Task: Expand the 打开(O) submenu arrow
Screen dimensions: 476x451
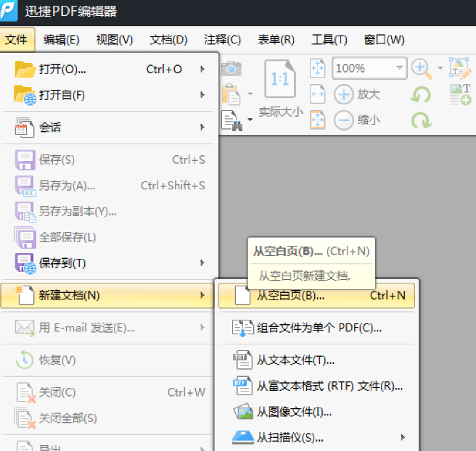Action: point(202,69)
